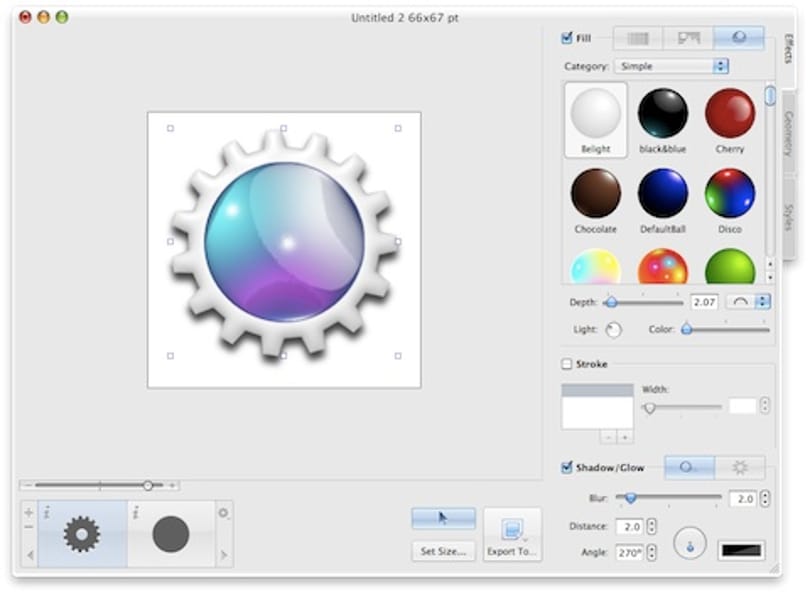Select the Glow mode sun icon
Screen dimensions: 810x594
[740, 467]
